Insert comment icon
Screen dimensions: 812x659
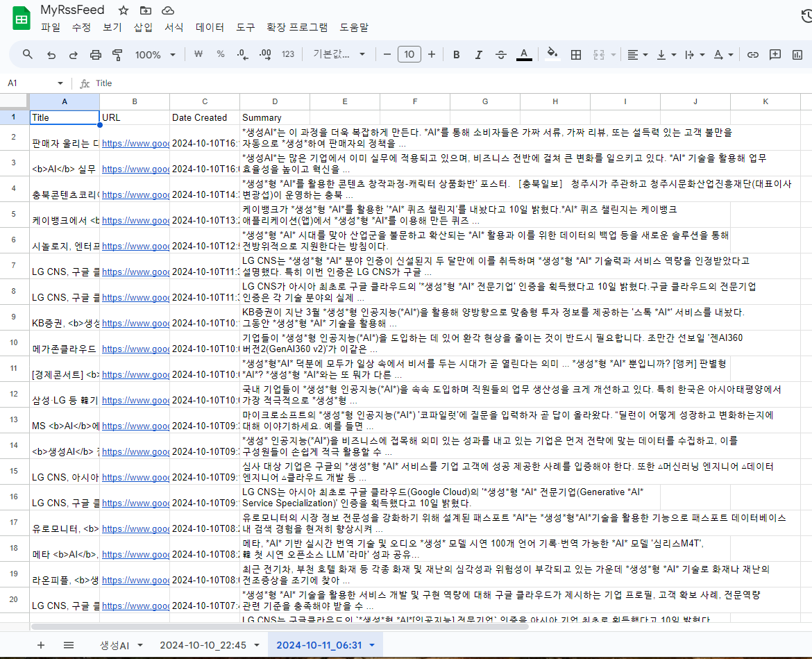click(775, 54)
